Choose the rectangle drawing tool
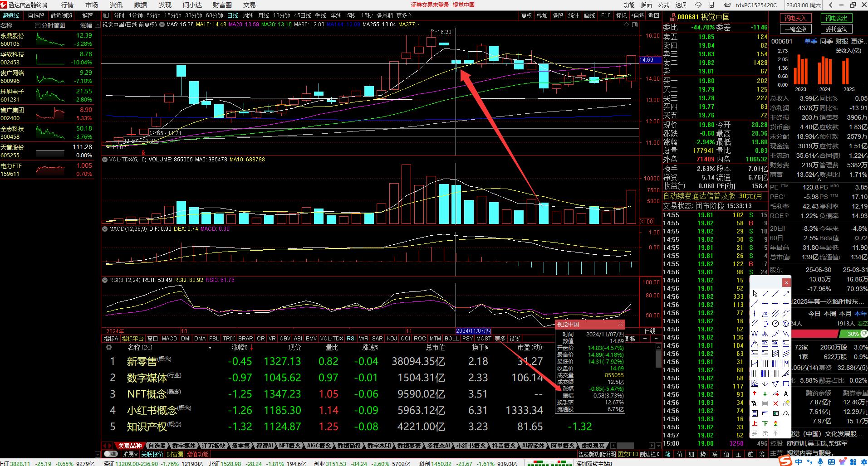The image size is (868, 466). 786,383
